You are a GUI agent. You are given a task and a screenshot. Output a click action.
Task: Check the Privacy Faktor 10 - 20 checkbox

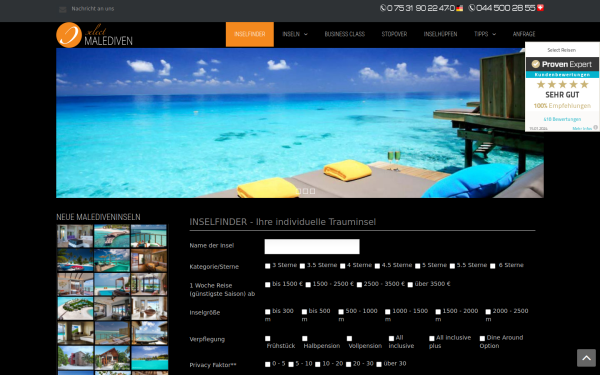pyautogui.click(x=318, y=365)
